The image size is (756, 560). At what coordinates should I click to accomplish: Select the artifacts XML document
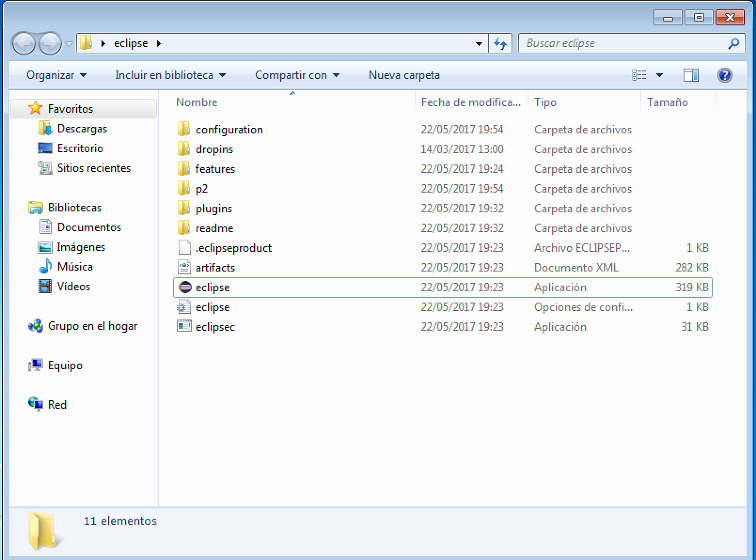[216, 267]
